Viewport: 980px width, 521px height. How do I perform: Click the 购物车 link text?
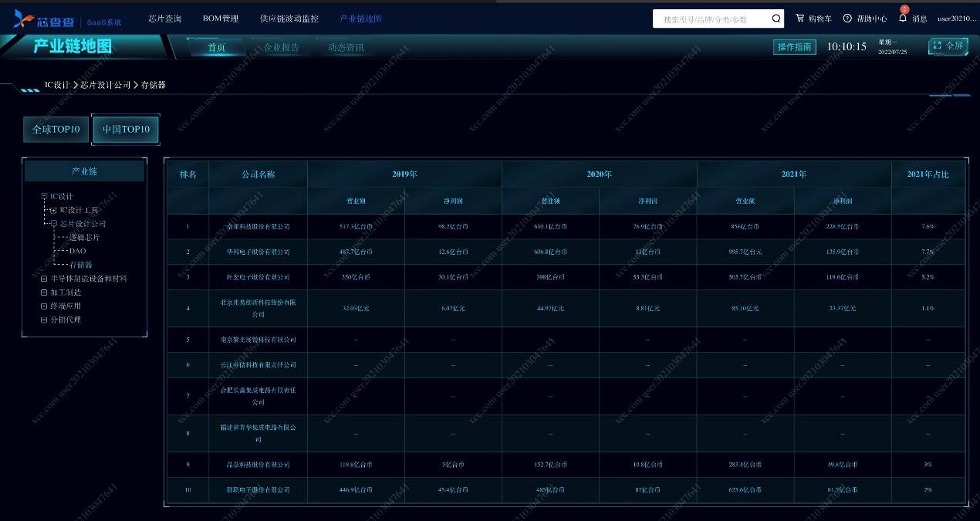click(x=820, y=19)
